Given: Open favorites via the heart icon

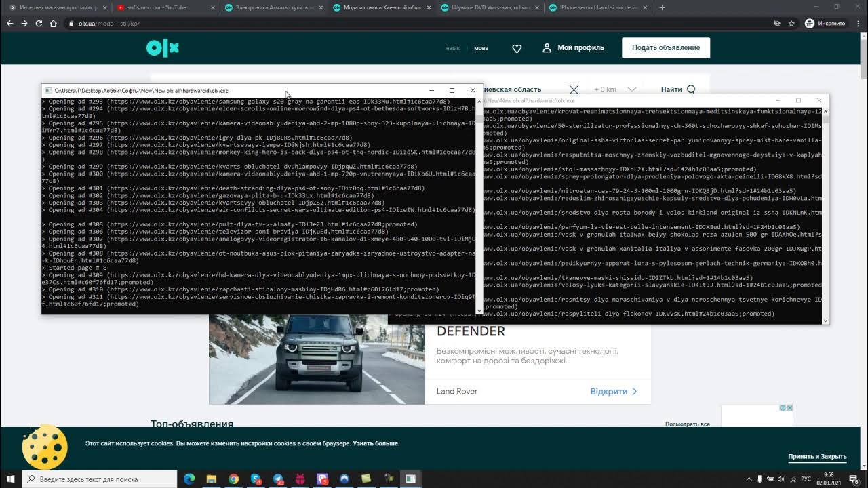Looking at the screenshot, I should point(517,48).
